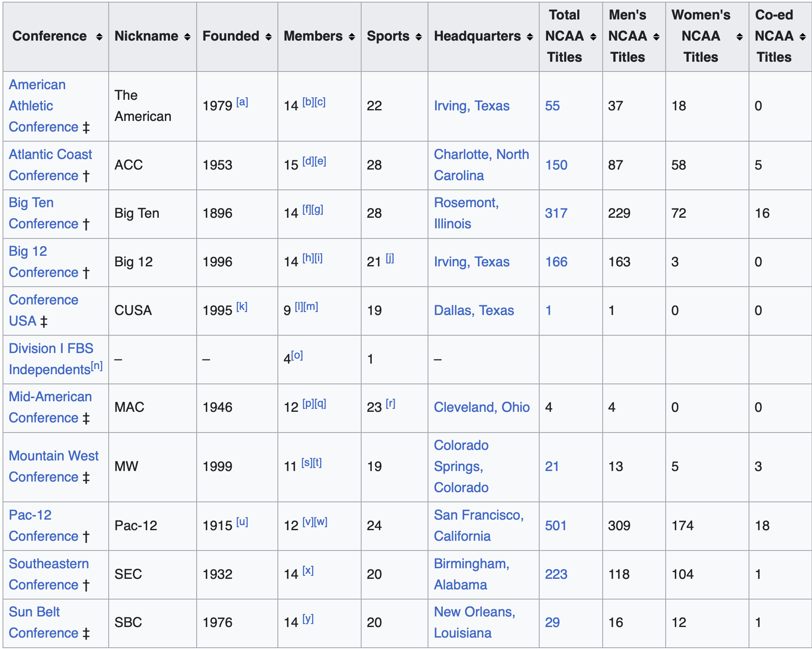
Task: Select Men's titles value '229'
Action: [x=619, y=213]
